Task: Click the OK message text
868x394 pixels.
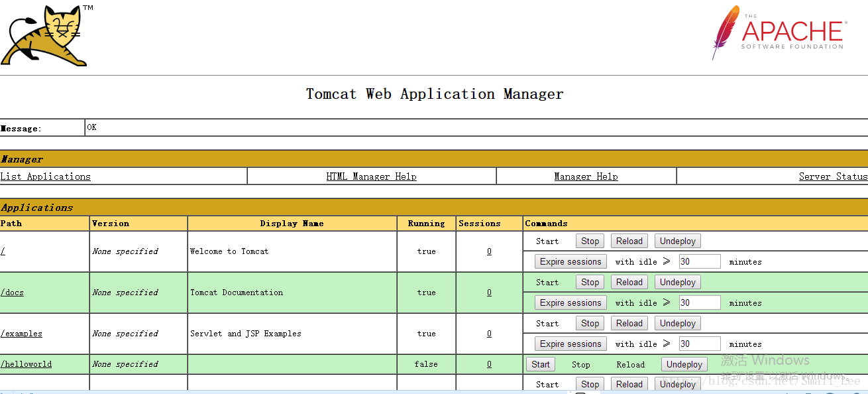Action: click(91, 127)
